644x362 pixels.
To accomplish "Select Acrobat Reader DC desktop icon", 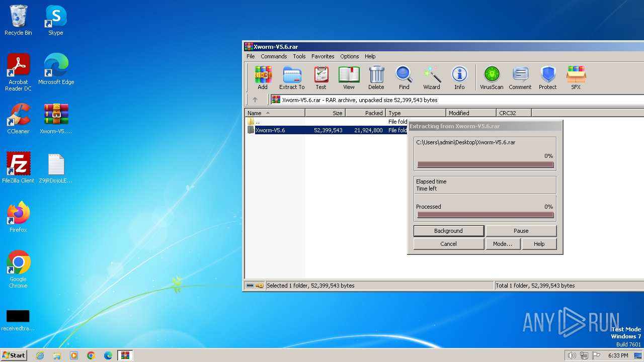I will point(18,72).
